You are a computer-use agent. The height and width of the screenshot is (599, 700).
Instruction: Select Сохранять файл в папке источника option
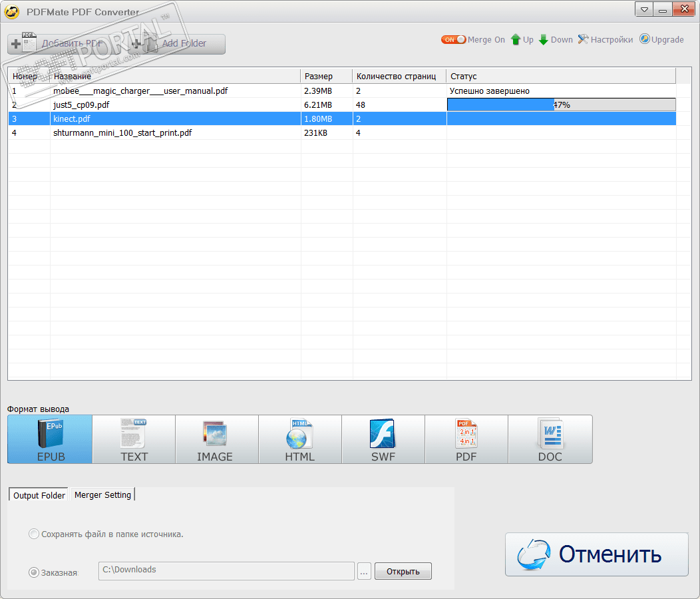point(106,534)
